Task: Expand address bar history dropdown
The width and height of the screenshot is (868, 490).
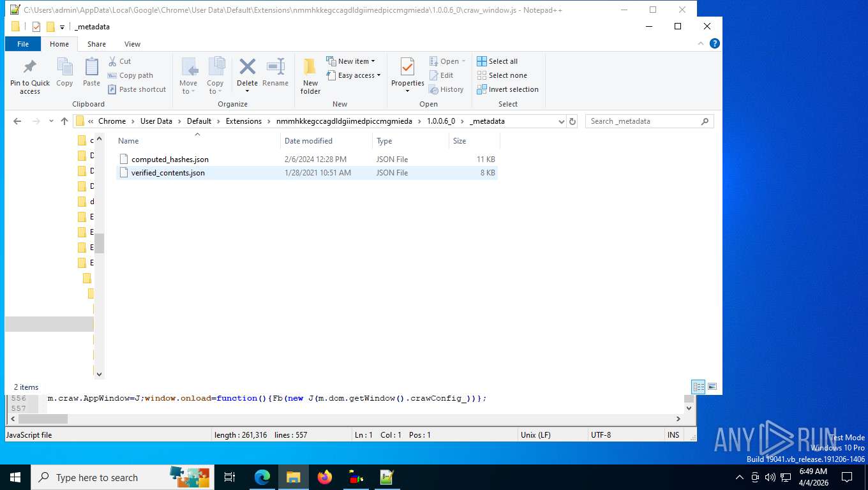Action: pos(561,121)
